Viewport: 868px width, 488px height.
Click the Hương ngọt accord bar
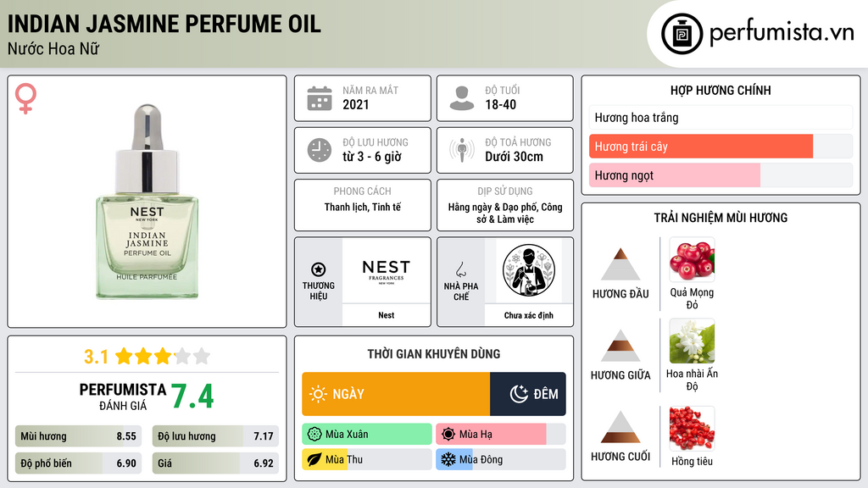(721, 175)
